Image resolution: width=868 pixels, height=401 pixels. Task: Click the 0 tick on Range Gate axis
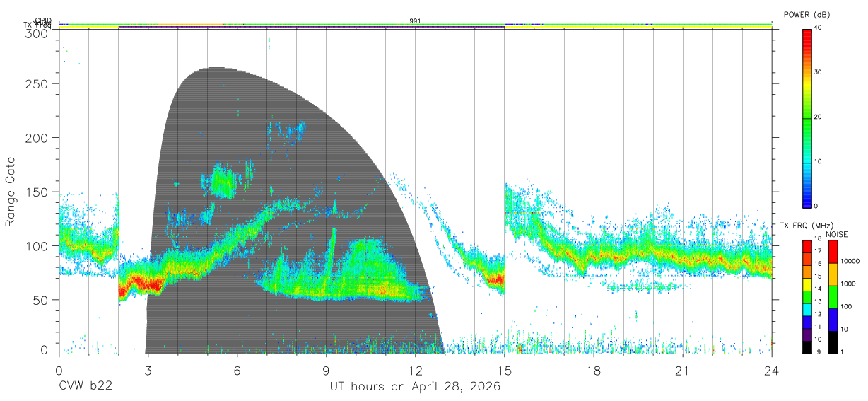pos(45,350)
